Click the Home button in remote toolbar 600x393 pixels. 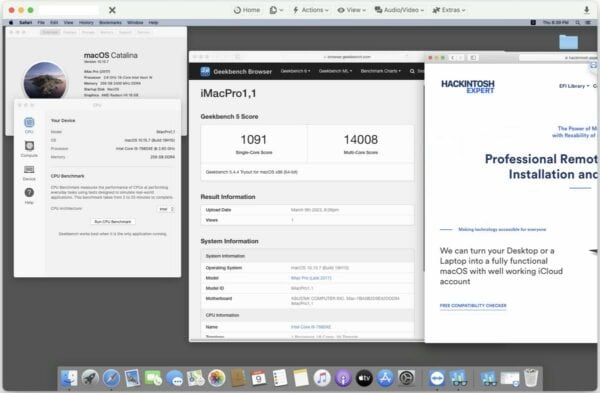click(247, 10)
